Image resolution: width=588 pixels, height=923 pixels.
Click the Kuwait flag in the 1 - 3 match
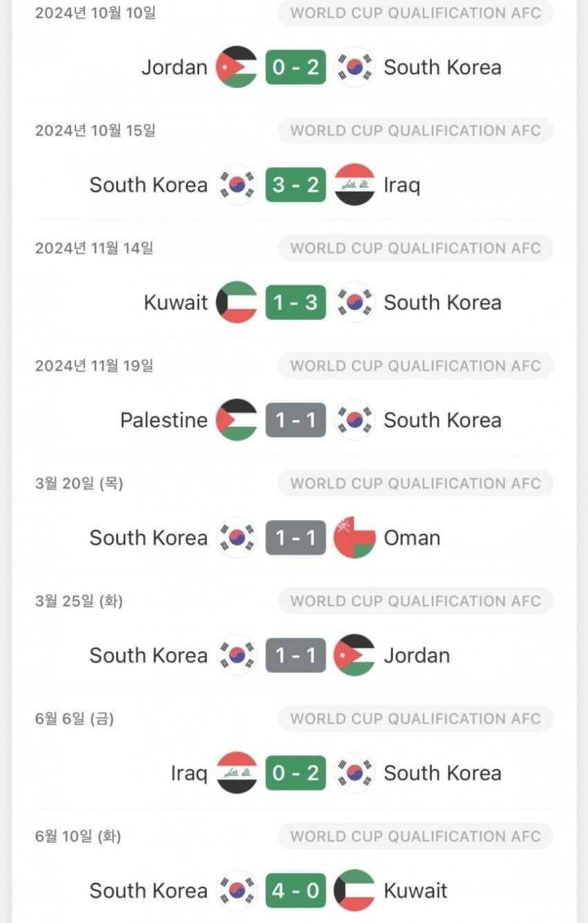(237, 303)
